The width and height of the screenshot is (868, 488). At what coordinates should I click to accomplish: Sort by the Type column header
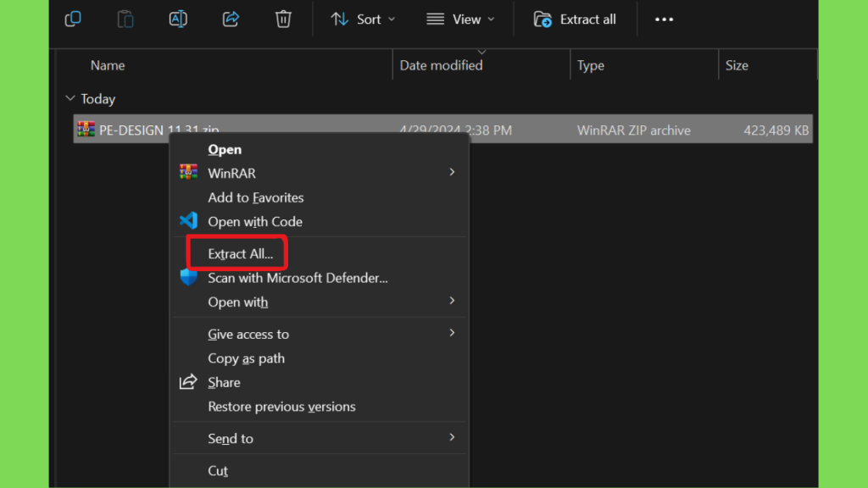pos(591,65)
